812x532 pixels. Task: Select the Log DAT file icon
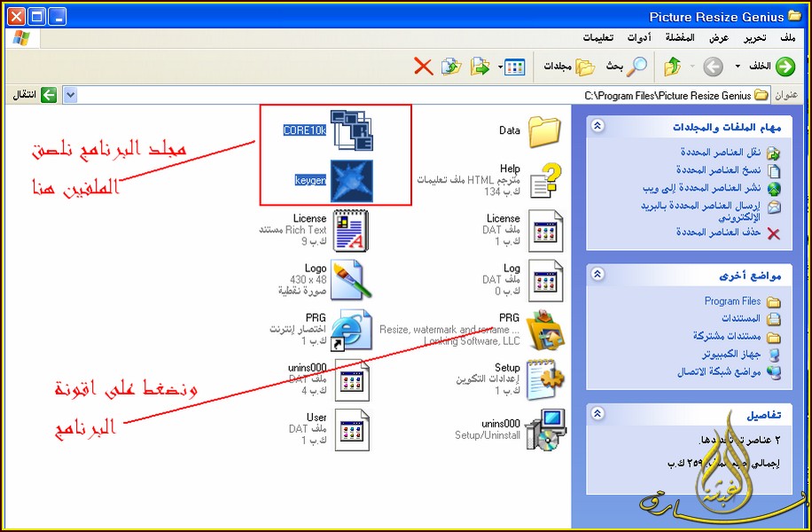point(545,280)
